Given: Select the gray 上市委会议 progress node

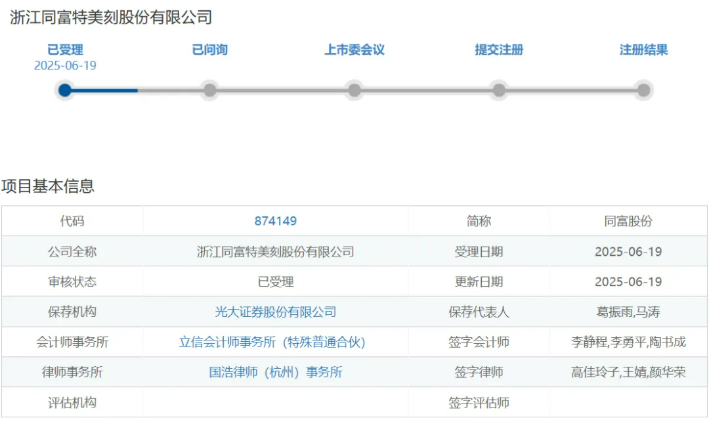Looking at the screenshot, I should click(354, 90).
